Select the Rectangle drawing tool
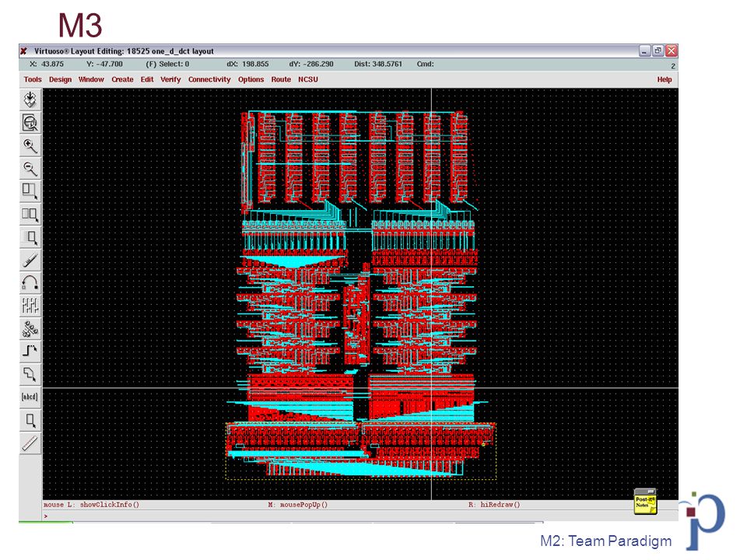The image size is (747, 560). pyautogui.click(x=30, y=420)
